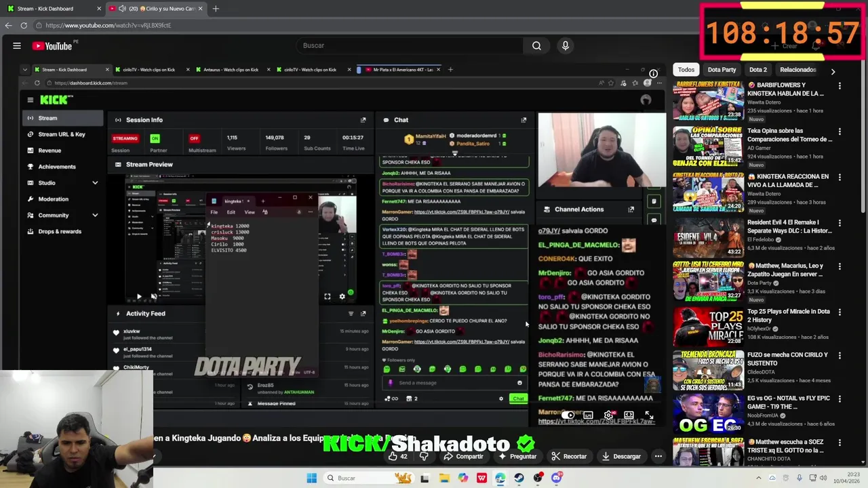Toggle the YouTube autoplay switch
The width and height of the screenshot is (868, 488).
click(x=569, y=415)
